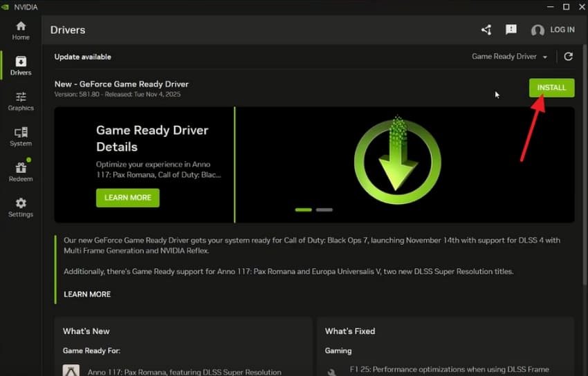Viewport: 588px width, 376px height.
Task: Click the 'Game Ready For:' label
Action: click(91, 351)
